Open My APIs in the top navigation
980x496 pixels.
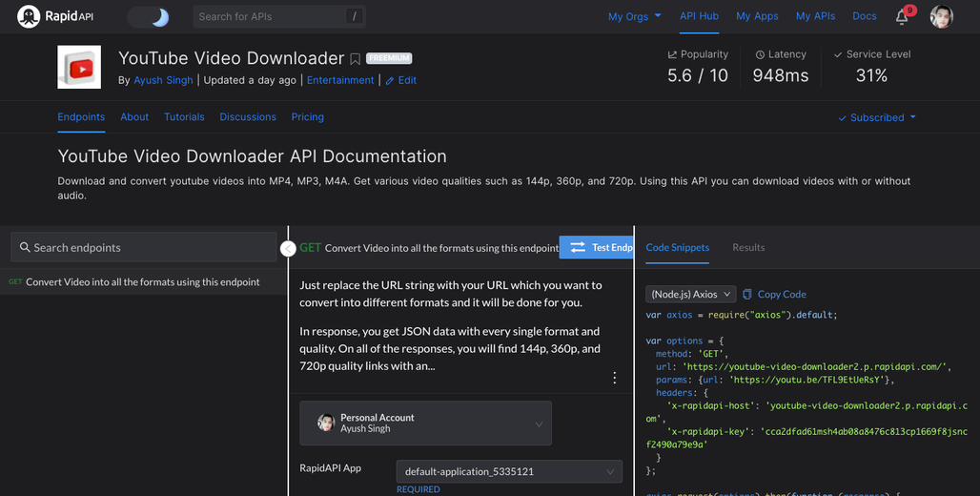[x=815, y=16]
